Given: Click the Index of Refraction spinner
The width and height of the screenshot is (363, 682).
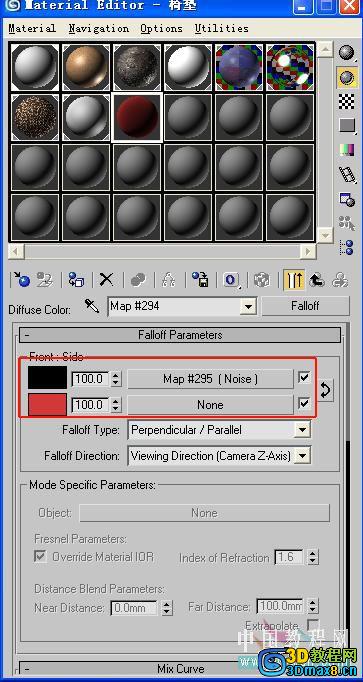Looking at the screenshot, I should tap(313, 557).
